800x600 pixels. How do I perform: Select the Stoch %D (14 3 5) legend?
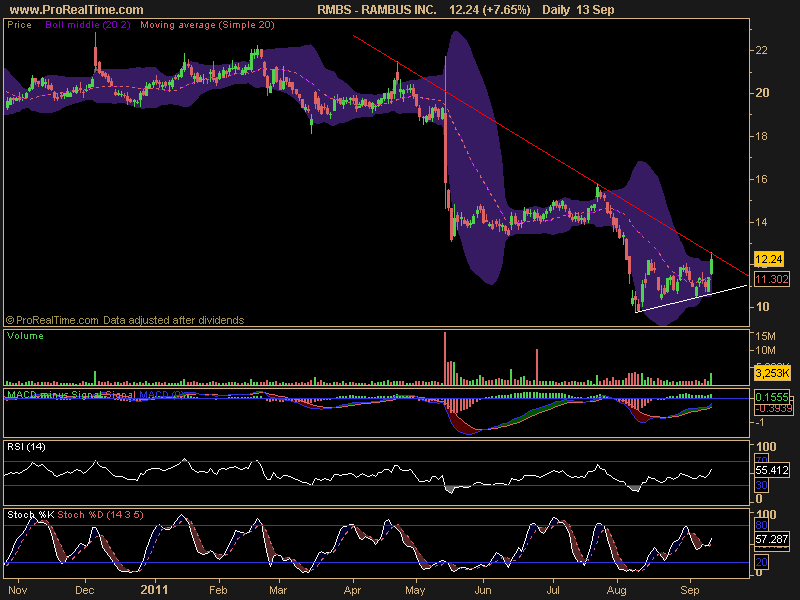(100, 515)
